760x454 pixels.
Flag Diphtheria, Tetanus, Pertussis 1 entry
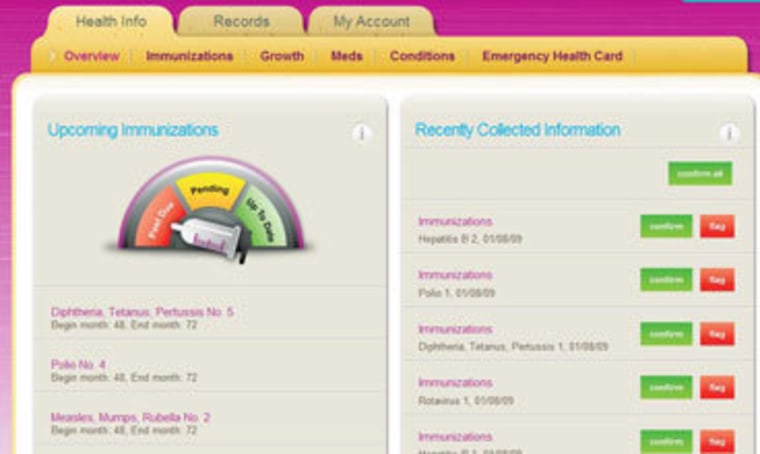coord(717,334)
